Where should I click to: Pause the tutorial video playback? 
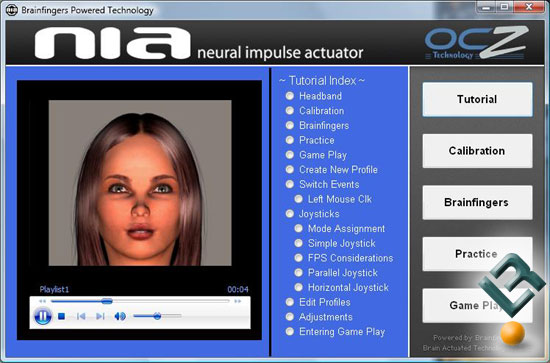[43, 316]
